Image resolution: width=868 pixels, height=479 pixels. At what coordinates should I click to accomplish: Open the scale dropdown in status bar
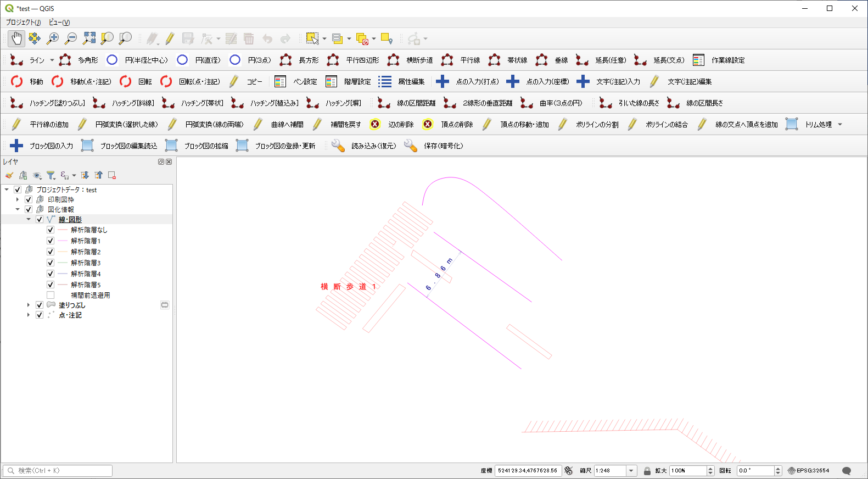coord(631,471)
